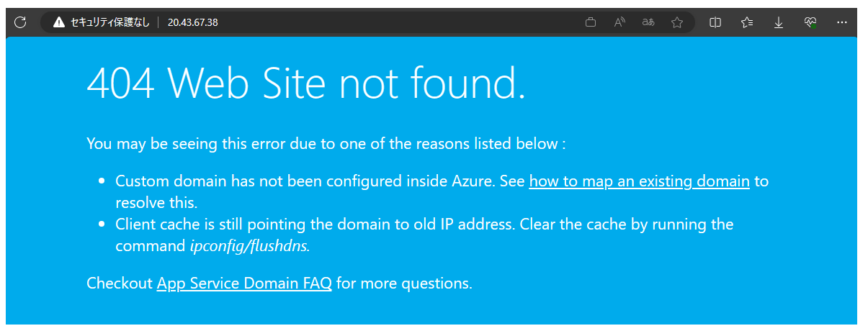
Task: Click the 'セキュリティ保護なし' site info label
Action: tap(109, 22)
